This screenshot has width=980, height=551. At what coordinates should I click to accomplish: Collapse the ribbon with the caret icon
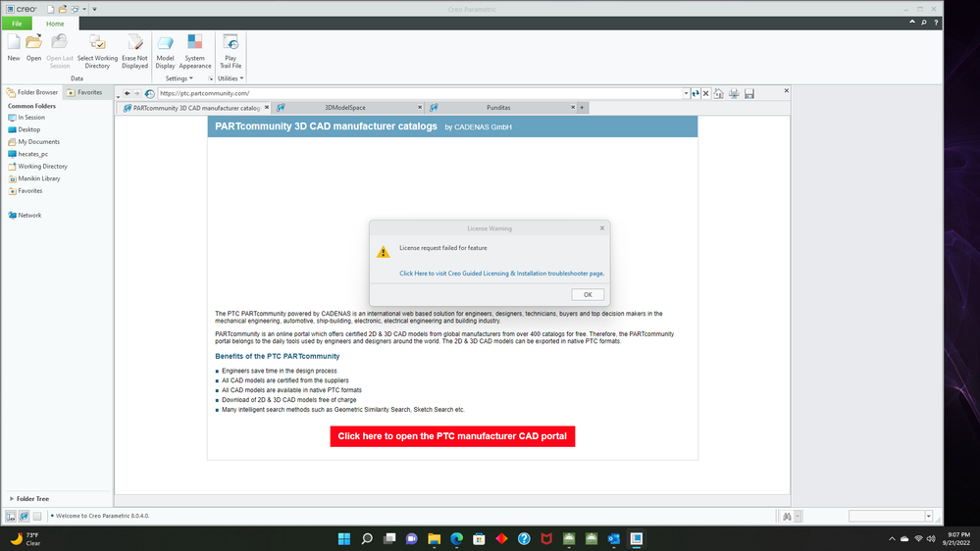pyautogui.click(x=912, y=22)
